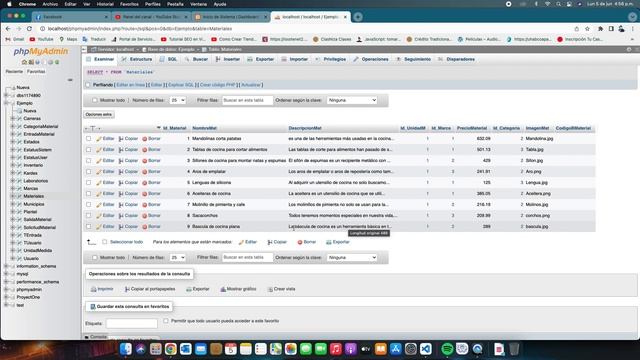Click the pencil icon for Lenguas de silicona row
Screen dimensions: 640x360
(99, 183)
